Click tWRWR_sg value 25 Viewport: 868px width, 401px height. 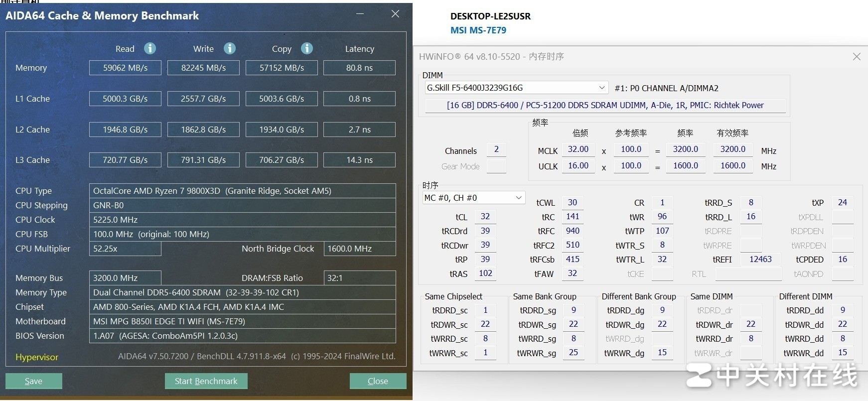coord(574,353)
